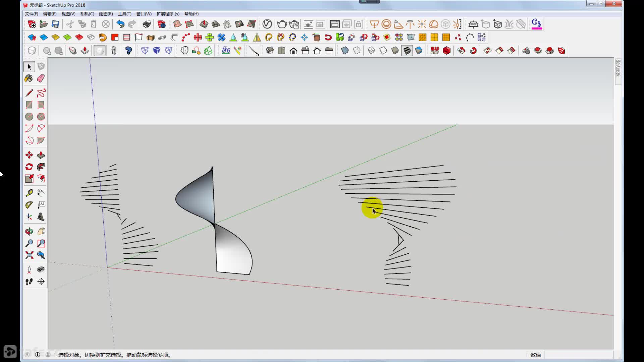The image size is (644, 362).
Task: Select the Line pencil tool
Action: (29, 93)
